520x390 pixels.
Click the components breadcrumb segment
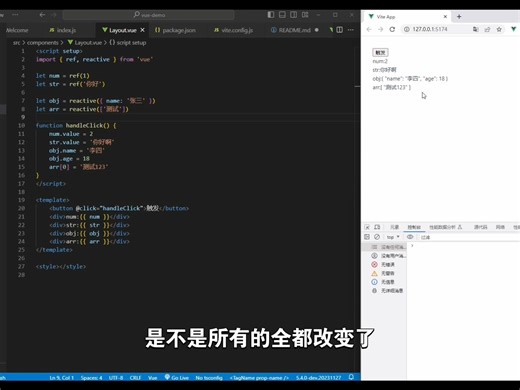click(43, 43)
